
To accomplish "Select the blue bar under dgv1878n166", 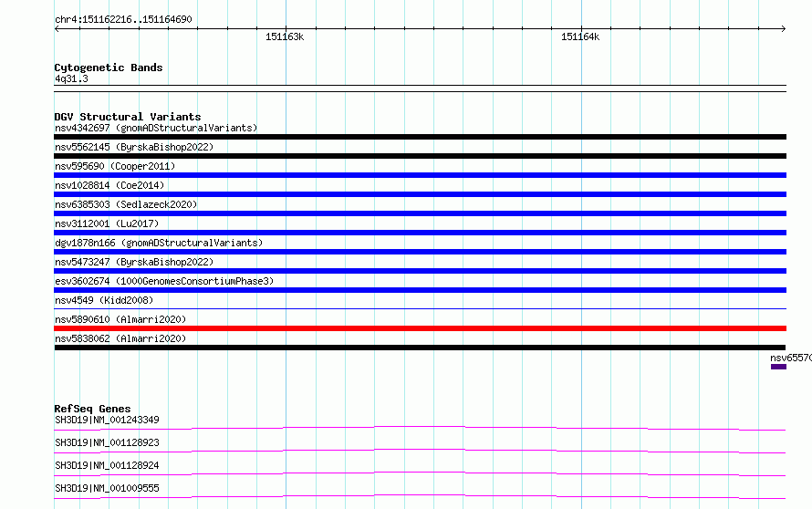I will click(420, 252).
